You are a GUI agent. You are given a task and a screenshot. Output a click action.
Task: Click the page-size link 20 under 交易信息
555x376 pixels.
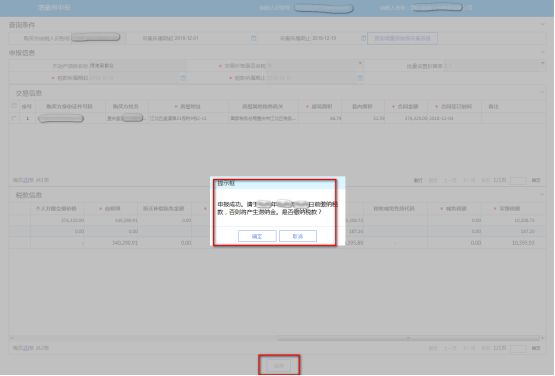(26, 180)
